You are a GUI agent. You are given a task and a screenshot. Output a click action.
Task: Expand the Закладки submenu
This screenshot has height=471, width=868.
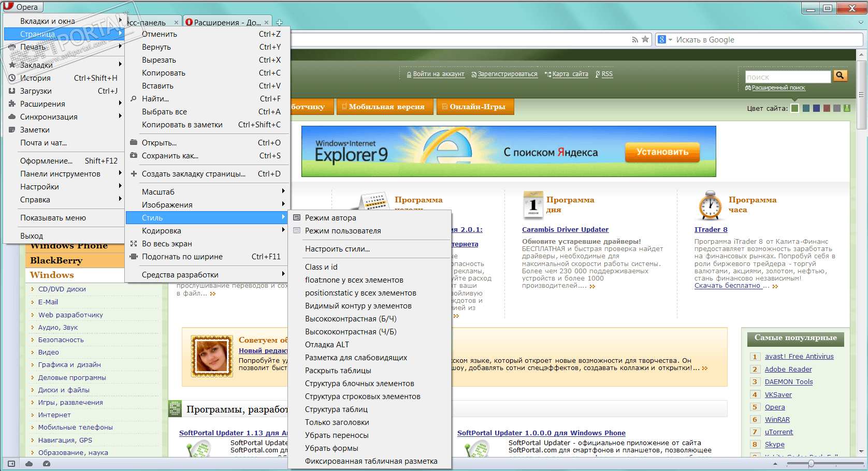click(64, 65)
